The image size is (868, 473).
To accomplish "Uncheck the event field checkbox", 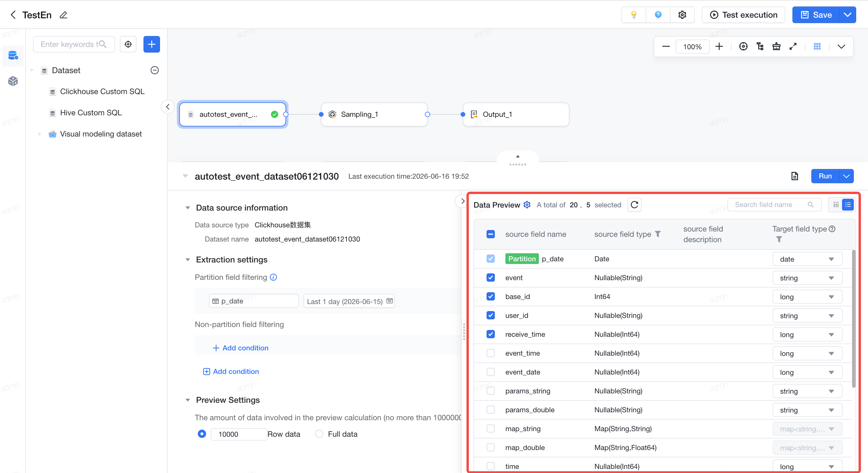I will coord(491,277).
